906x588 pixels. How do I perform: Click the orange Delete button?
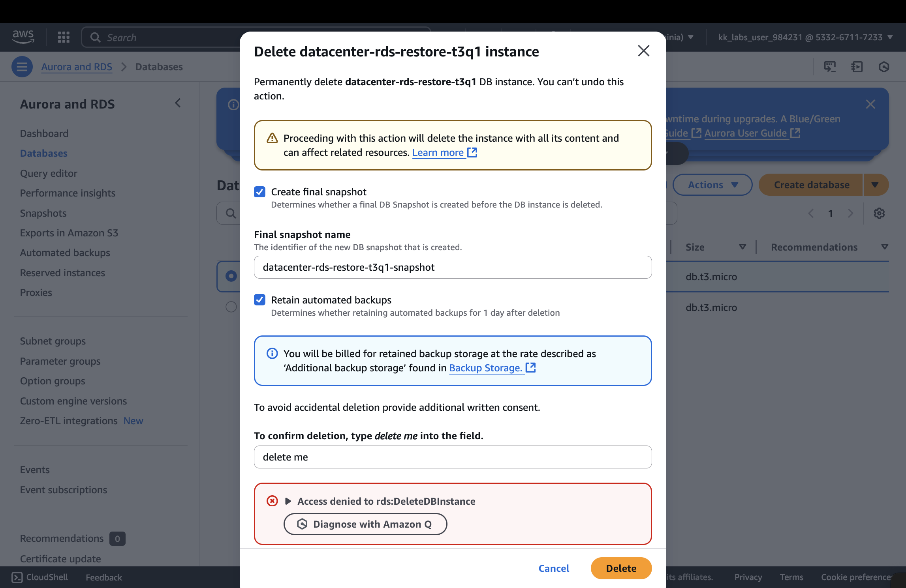point(621,568)
